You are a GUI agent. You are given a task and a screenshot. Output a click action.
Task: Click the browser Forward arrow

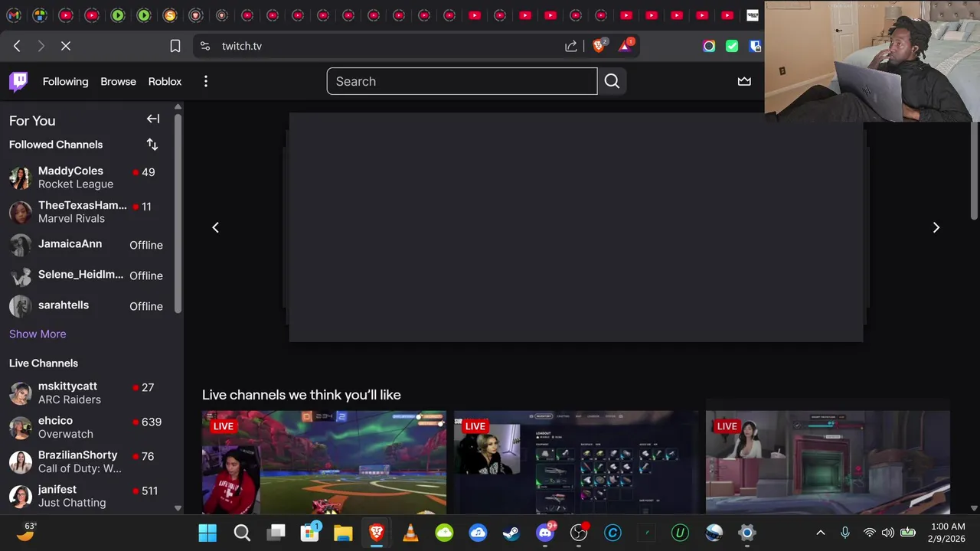[x=41, y=46]
